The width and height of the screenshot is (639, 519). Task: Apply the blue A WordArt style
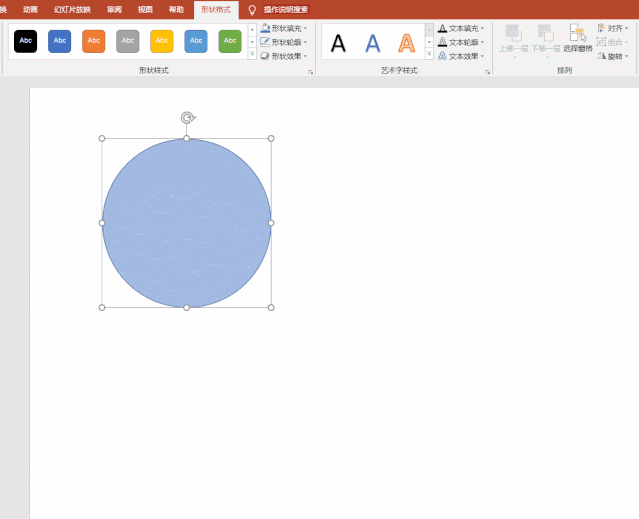click(373, 43)
